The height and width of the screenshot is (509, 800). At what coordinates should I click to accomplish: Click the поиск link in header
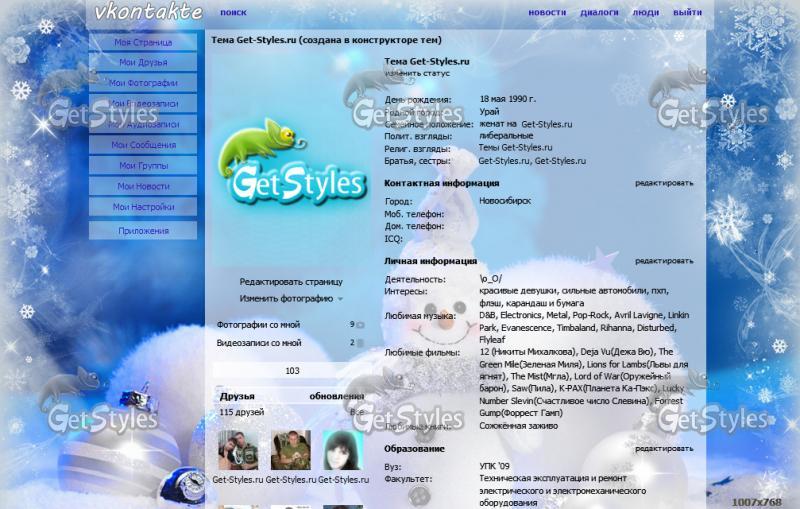coord(233,13)
